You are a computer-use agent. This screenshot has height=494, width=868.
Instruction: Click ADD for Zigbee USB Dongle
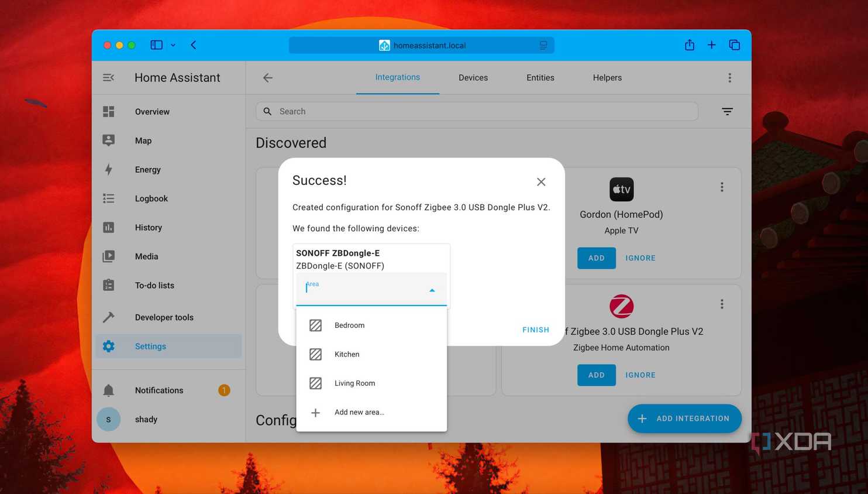(x=597, y=375)
